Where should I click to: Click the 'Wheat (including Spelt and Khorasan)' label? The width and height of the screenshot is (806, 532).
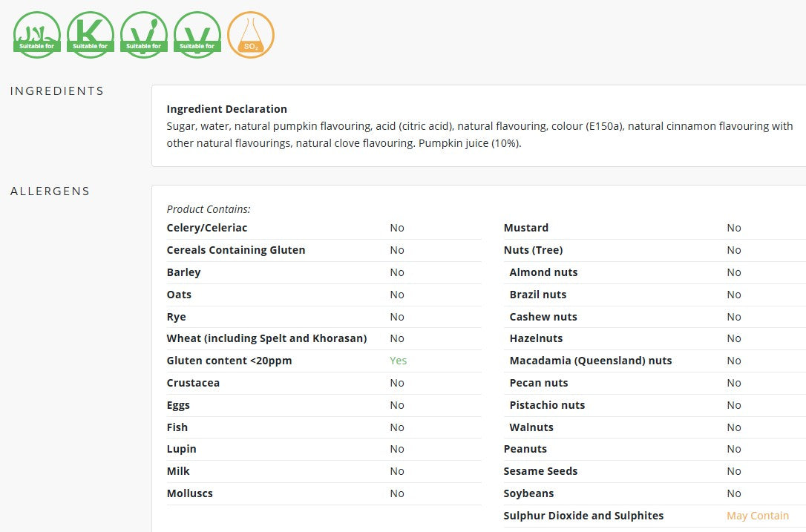(x=266, y=338)
